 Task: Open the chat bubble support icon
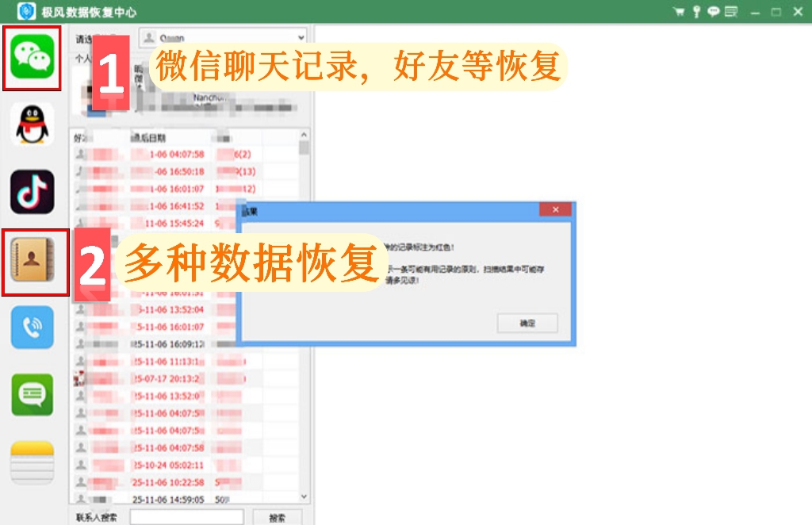(714, 11)
